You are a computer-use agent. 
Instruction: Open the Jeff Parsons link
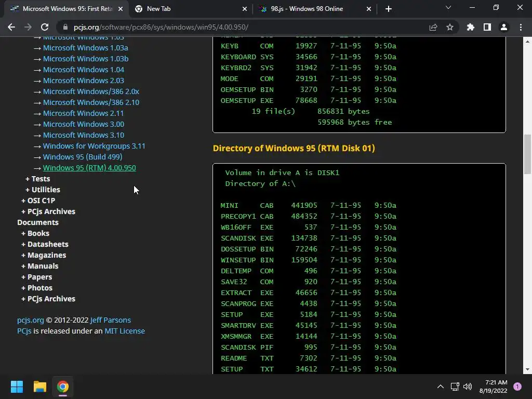point(110,320)
